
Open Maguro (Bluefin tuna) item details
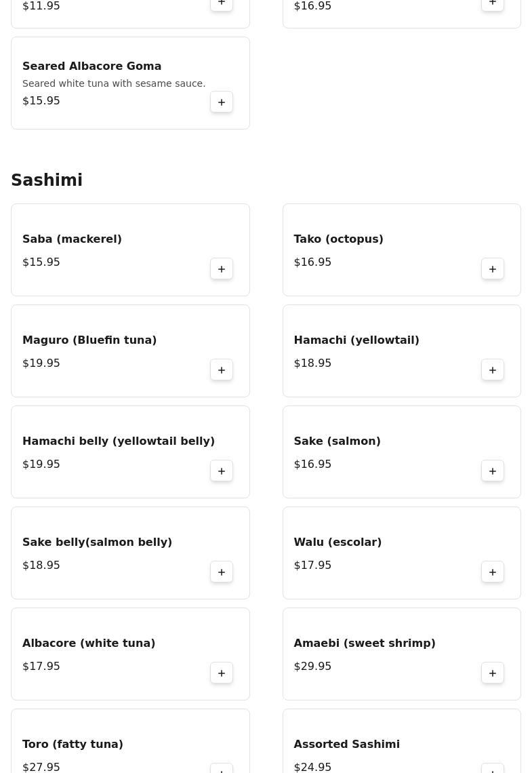click(89, 340)
